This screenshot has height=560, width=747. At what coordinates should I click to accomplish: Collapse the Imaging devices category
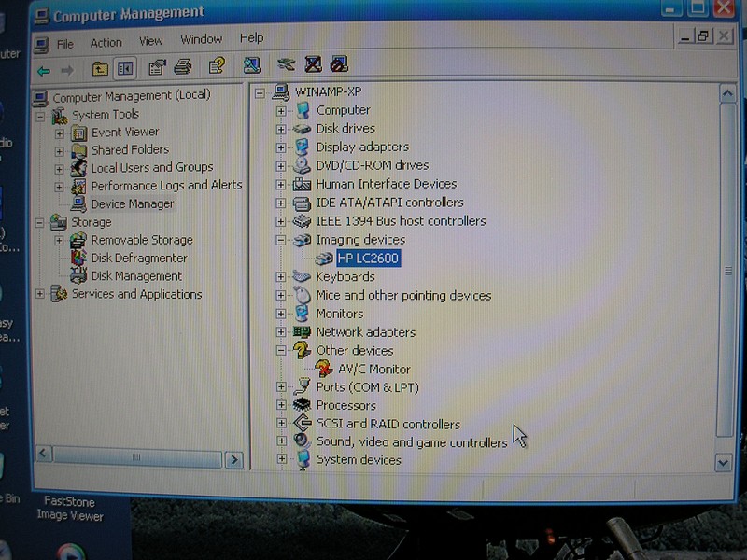coord(281,240)
